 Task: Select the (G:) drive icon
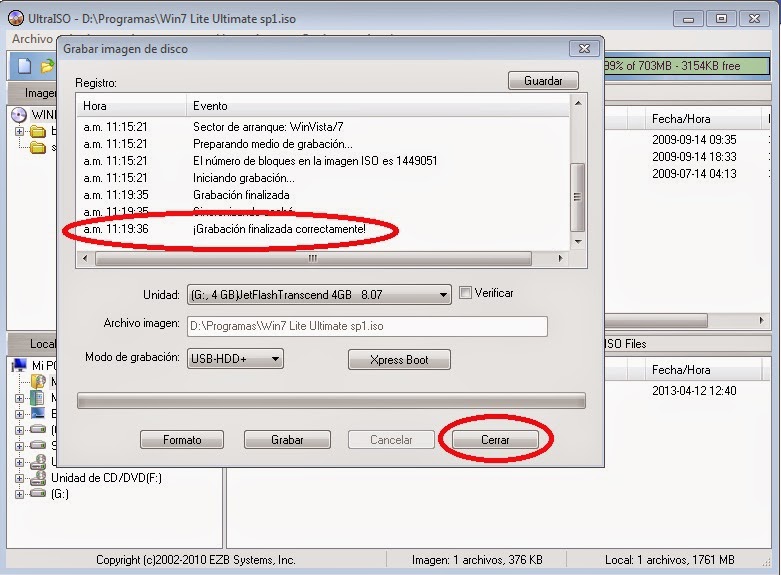(x=38, y=494)
